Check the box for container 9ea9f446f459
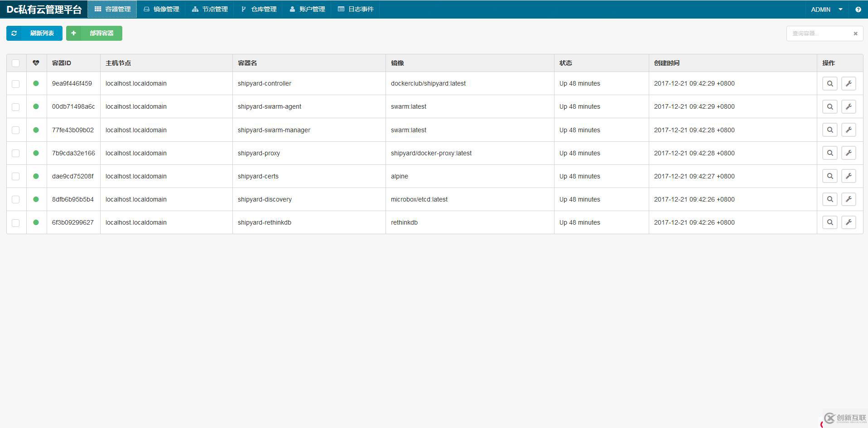868x428 pixels. [16, 84]
